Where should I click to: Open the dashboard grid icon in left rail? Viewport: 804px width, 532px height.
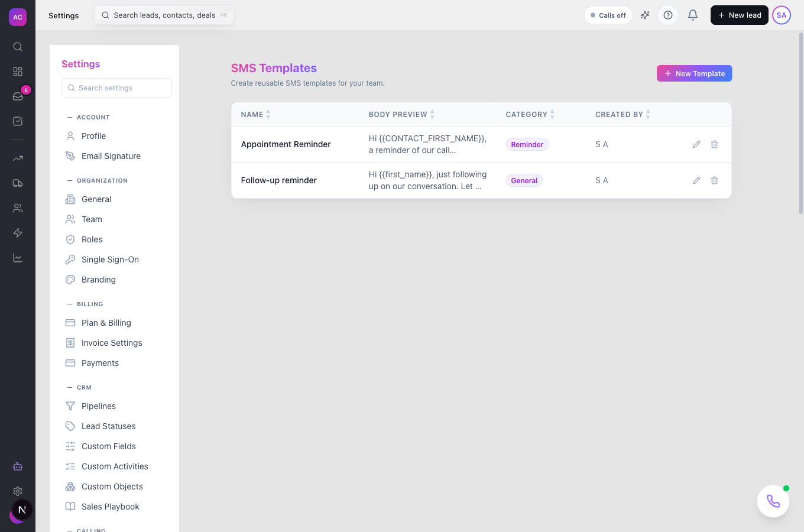tap(18, 72)
